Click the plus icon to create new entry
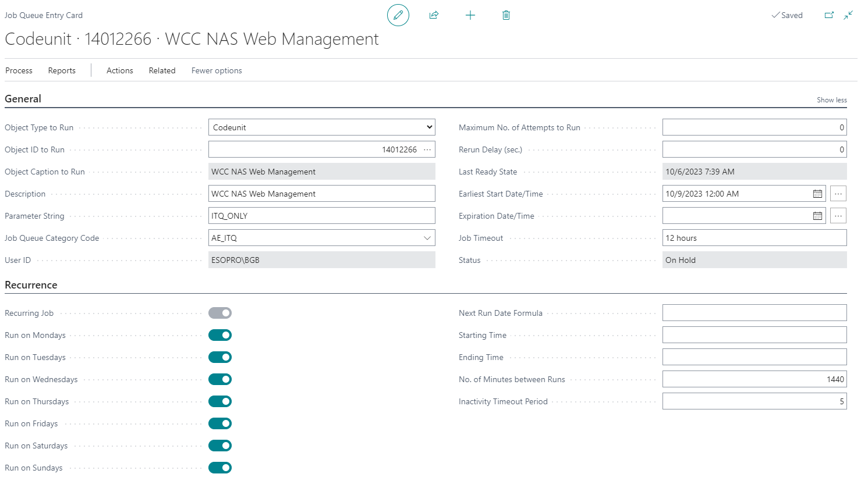 [x=470, y=15]
